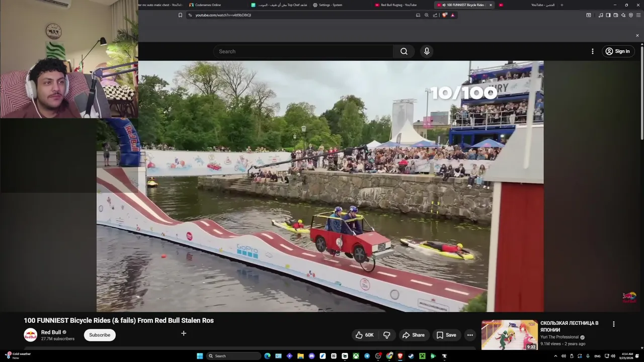Open Discord from the taskbar

click(x=312, y=356)
